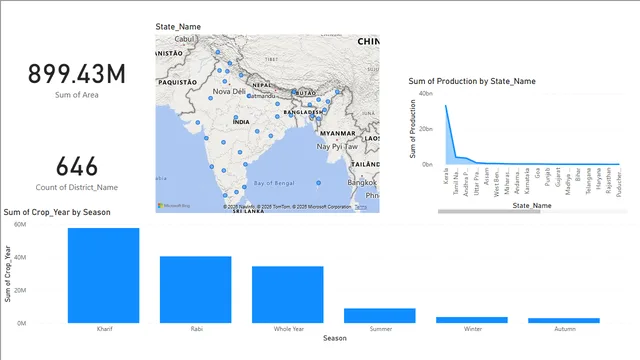
Task: Click the Rabi label under the season chart
Action: click(x=196, y=329)
